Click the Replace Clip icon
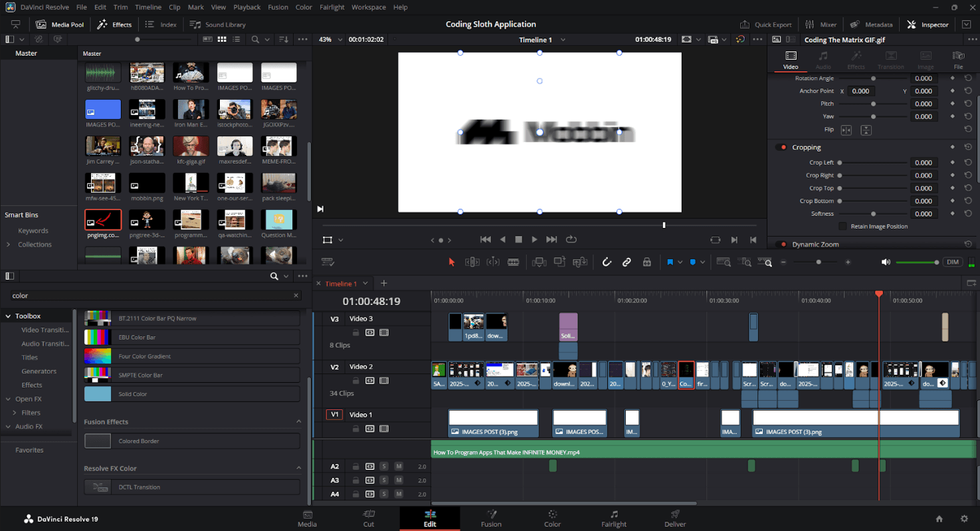Viewport: 980px width, 531px height. [x=580, y=262]
